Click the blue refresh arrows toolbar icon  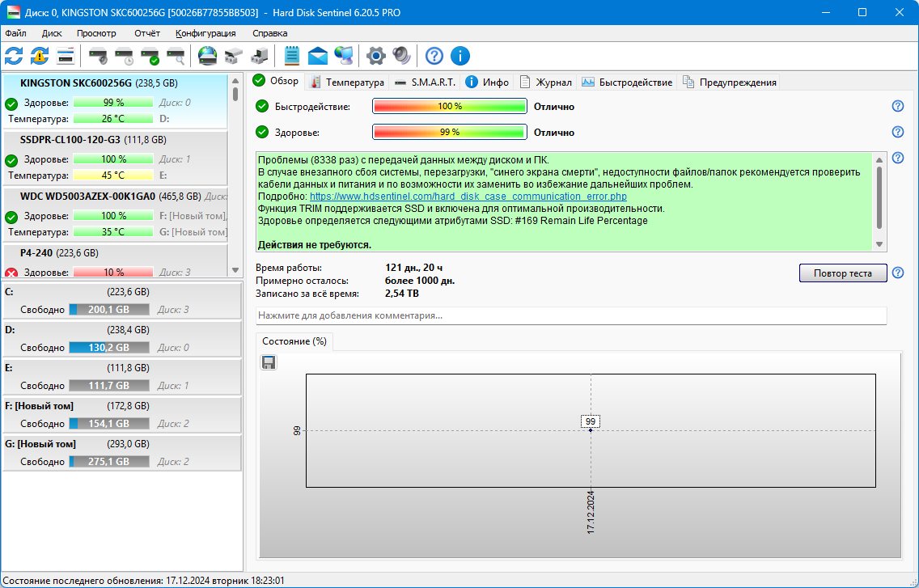click(x=14, y=57)
